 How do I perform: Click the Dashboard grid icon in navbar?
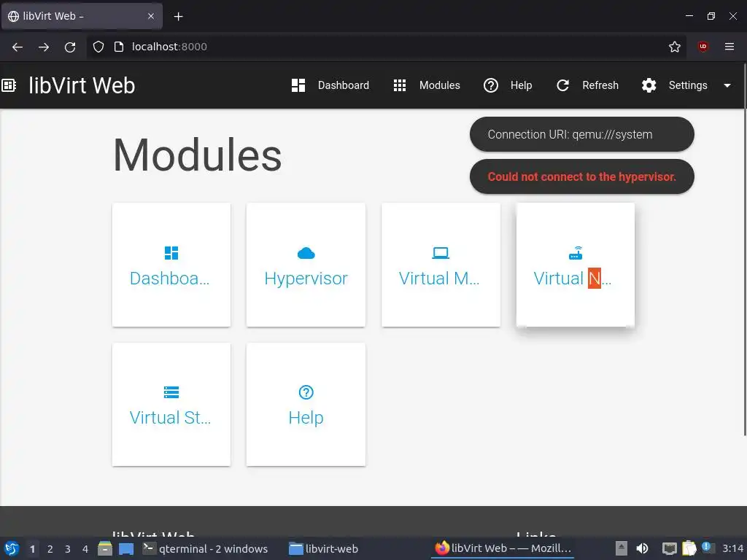point(298,85)
